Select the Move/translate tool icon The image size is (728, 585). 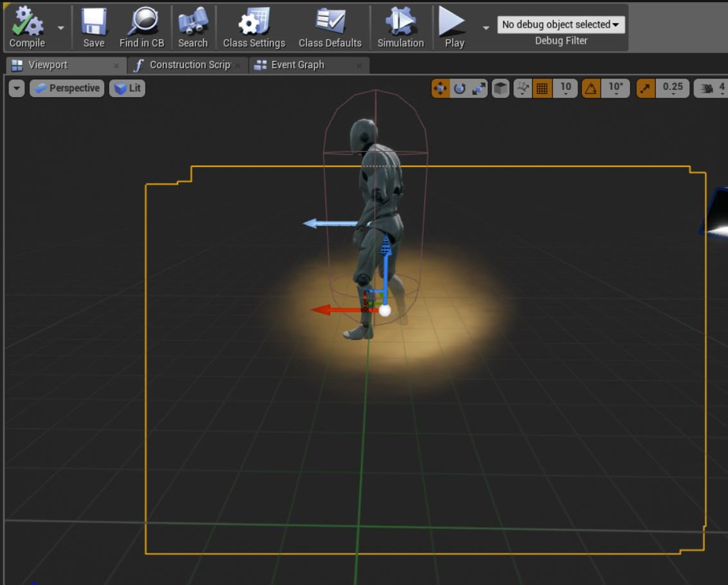point(440,87)
